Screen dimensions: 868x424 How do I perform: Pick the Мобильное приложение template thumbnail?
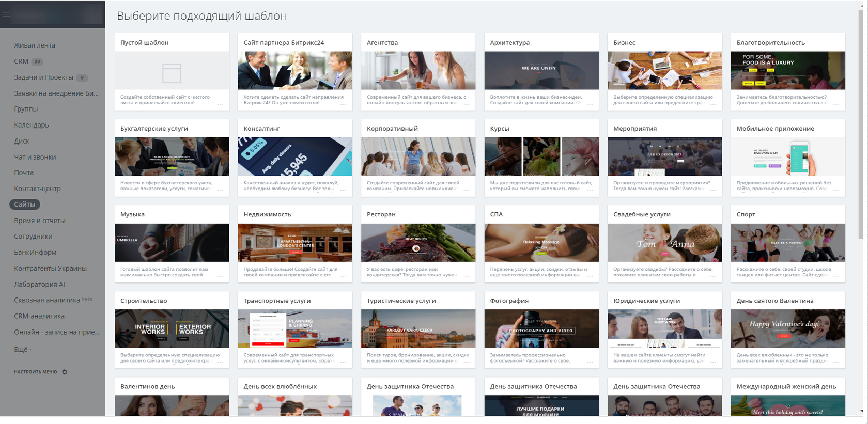pos(788,156)
